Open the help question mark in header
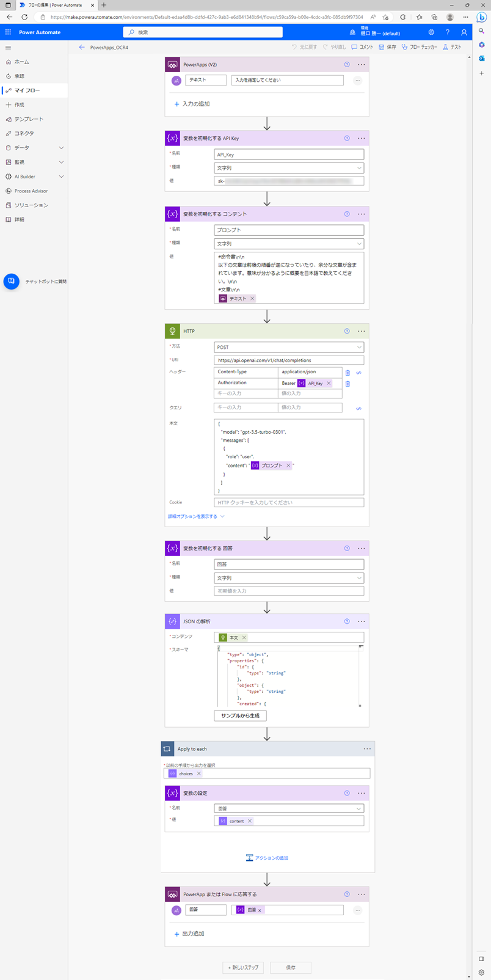 point(447,32)
